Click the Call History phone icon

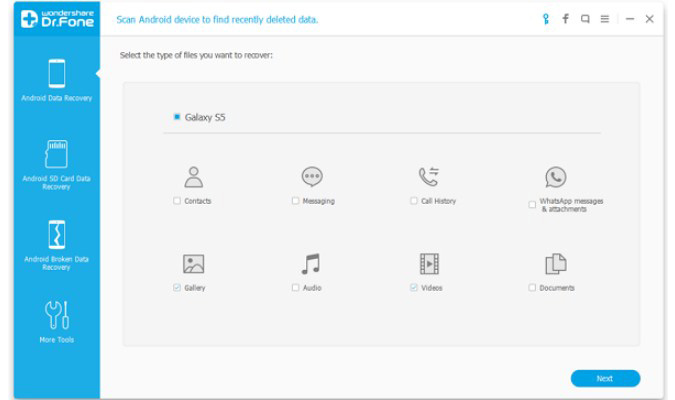(429, 177)
